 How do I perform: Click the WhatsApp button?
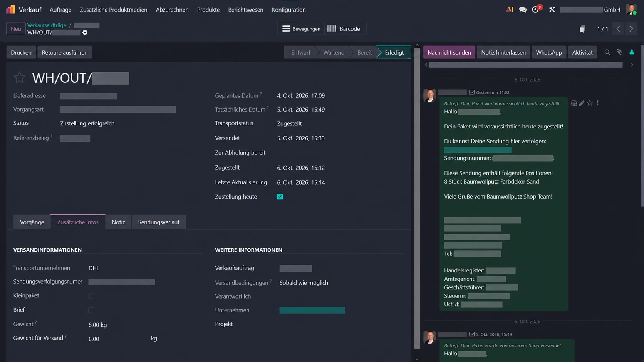pos(549,52)
